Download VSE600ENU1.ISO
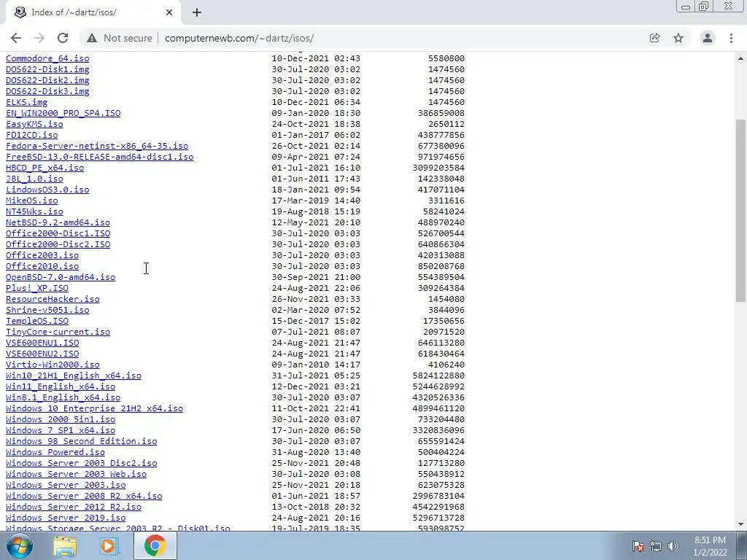This screenshot has width=747, height=560. (42, 343)
